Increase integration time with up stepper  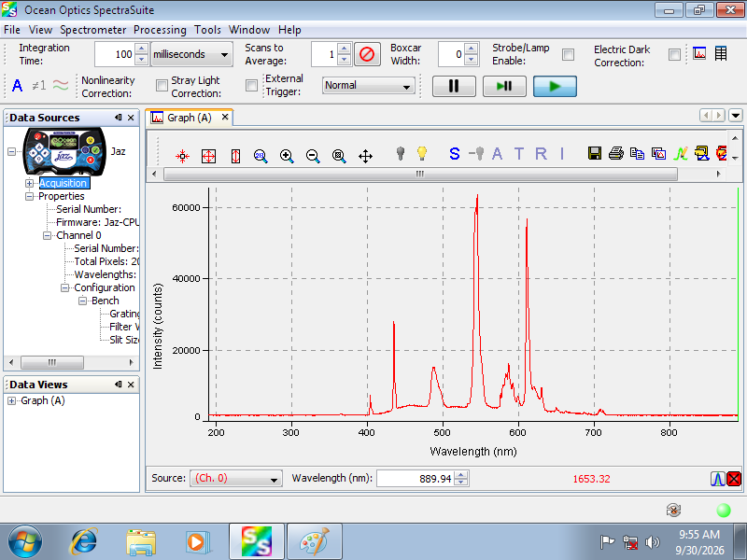tap(141, 49)
